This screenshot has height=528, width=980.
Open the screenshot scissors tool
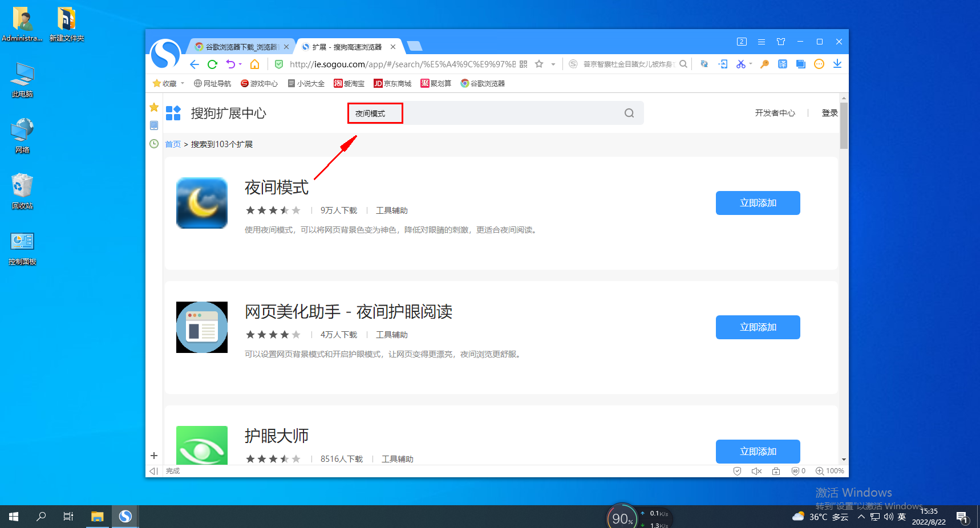pyautogui.click(x=740, y=64)
